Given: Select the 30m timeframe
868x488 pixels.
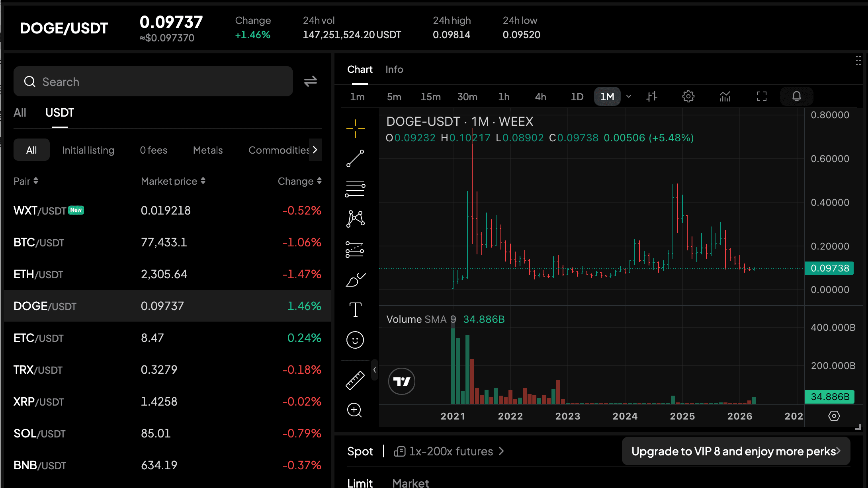Looking at the screenshot, I should (467, 97).
